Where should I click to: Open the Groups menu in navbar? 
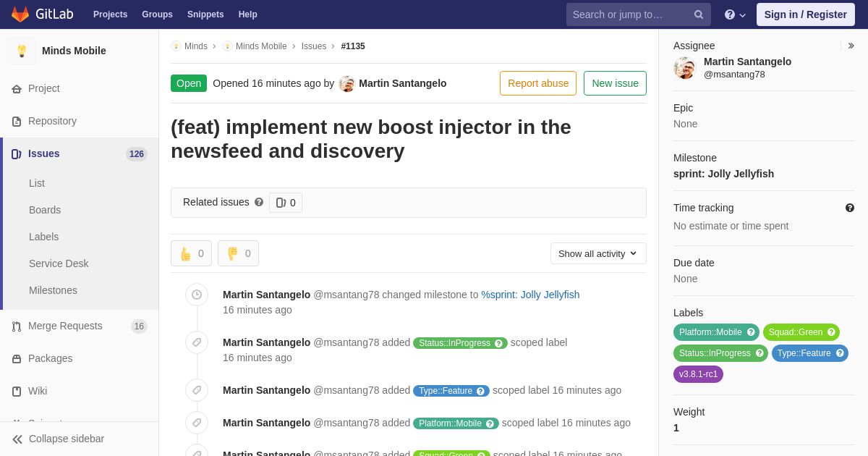[x=157, y=14]
